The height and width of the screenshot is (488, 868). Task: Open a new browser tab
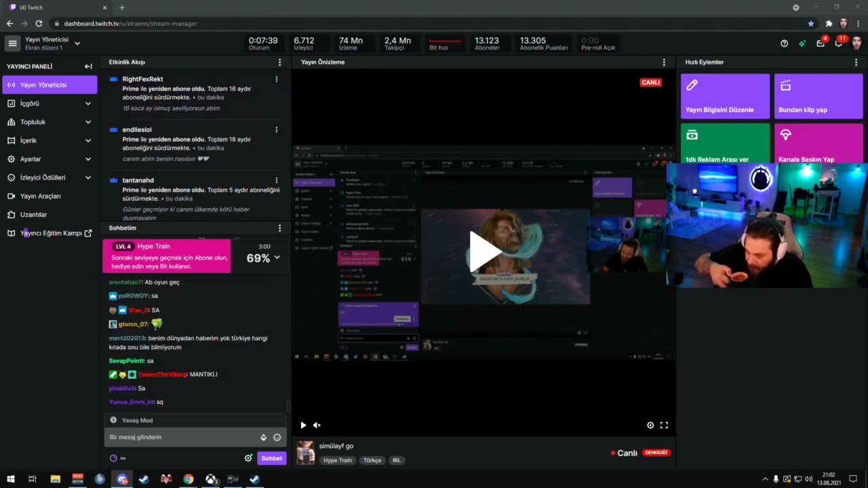(x=122, y=7)
